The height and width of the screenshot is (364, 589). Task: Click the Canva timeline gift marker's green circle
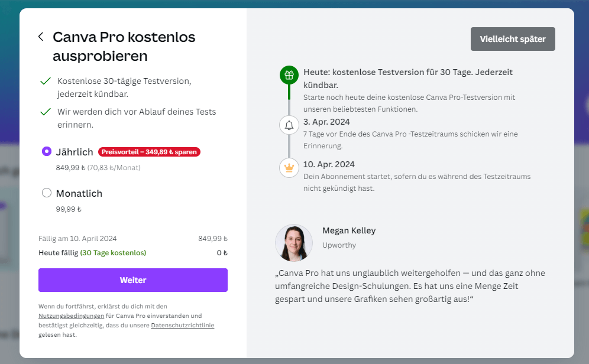(289, 74)
